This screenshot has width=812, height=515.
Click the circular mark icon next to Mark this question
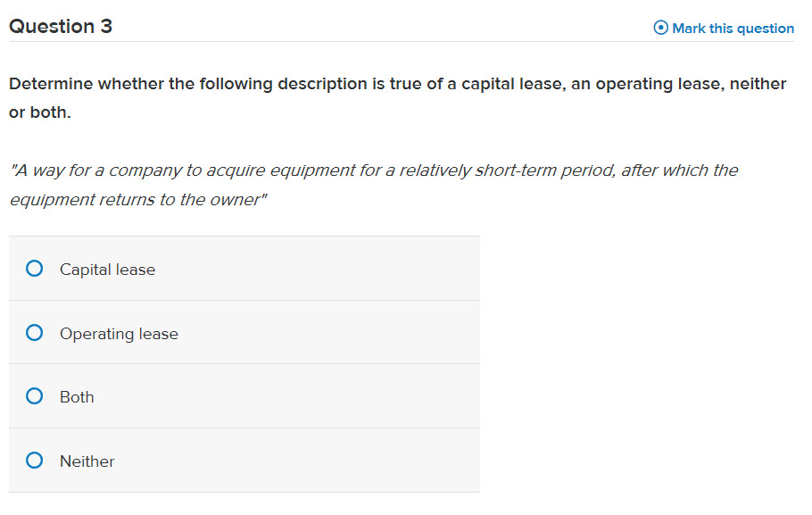pos(659,28)
